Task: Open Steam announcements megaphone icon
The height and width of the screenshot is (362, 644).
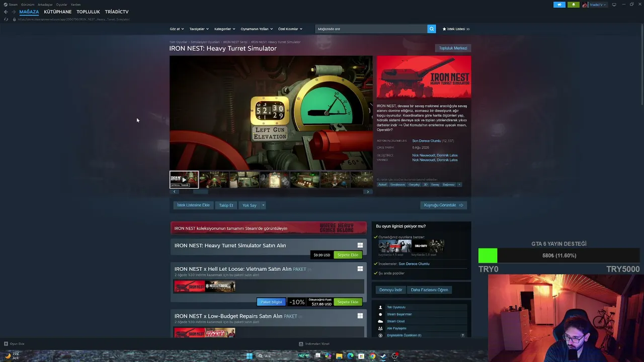Action: click(x=559, y=5)
